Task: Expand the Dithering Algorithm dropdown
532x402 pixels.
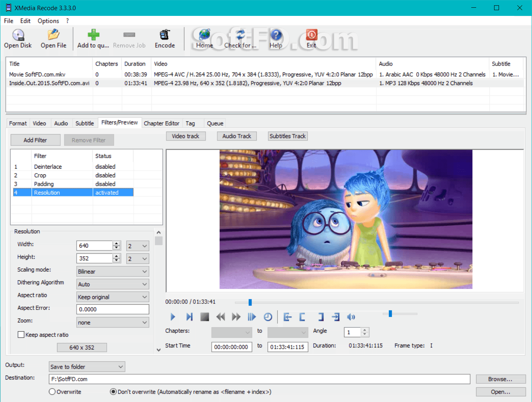Action: point(113,284)
